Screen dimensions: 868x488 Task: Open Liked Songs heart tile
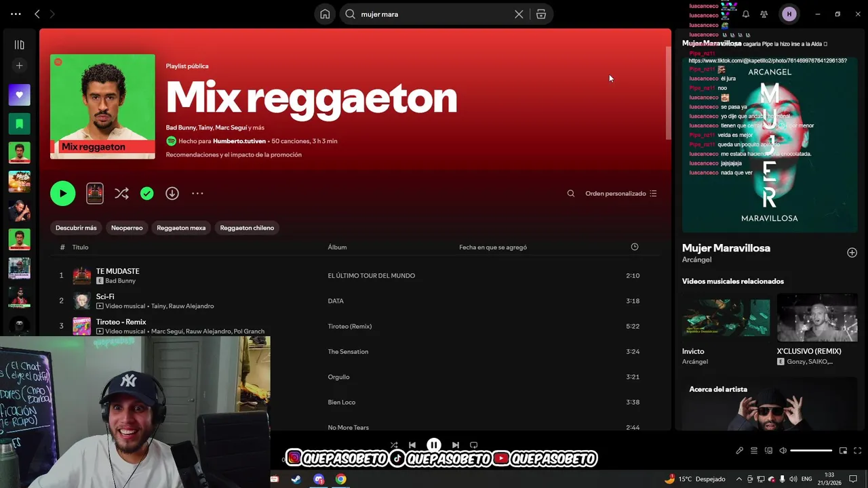(20, 95)
